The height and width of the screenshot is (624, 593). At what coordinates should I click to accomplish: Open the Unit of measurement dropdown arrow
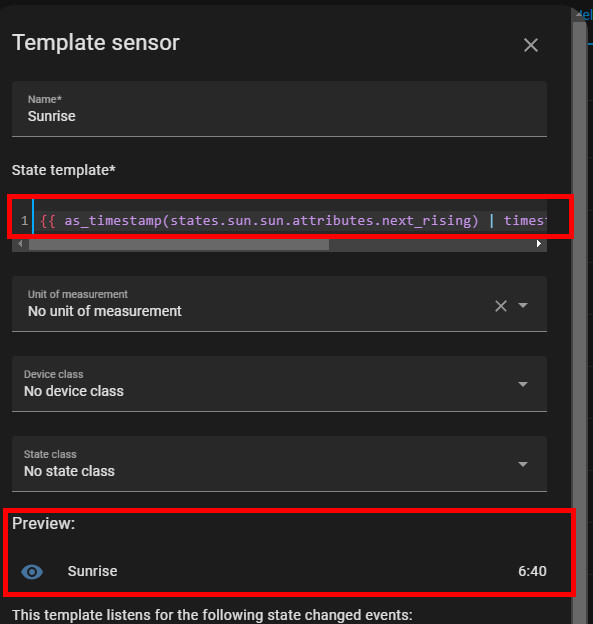523,305
